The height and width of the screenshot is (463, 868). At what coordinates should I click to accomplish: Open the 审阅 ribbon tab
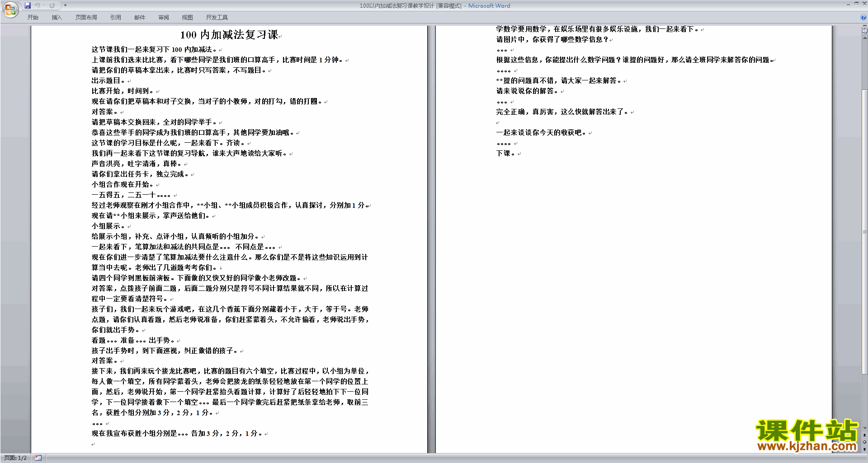[164, 17]
